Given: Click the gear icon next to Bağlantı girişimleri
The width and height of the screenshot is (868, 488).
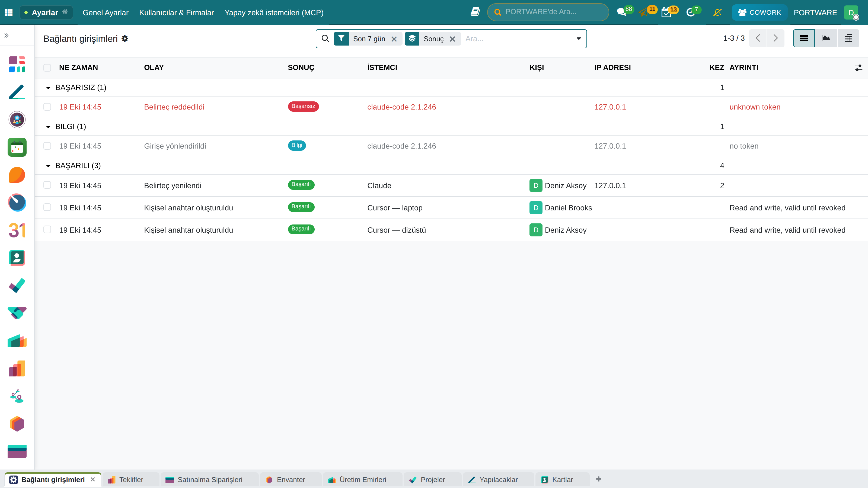Looking at the screenshot, I should [125, 38].
